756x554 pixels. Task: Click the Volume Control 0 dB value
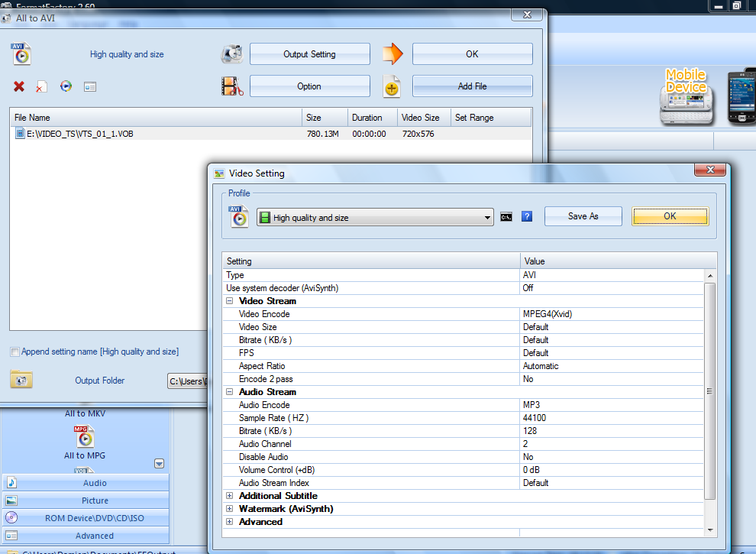coord(531,470)
